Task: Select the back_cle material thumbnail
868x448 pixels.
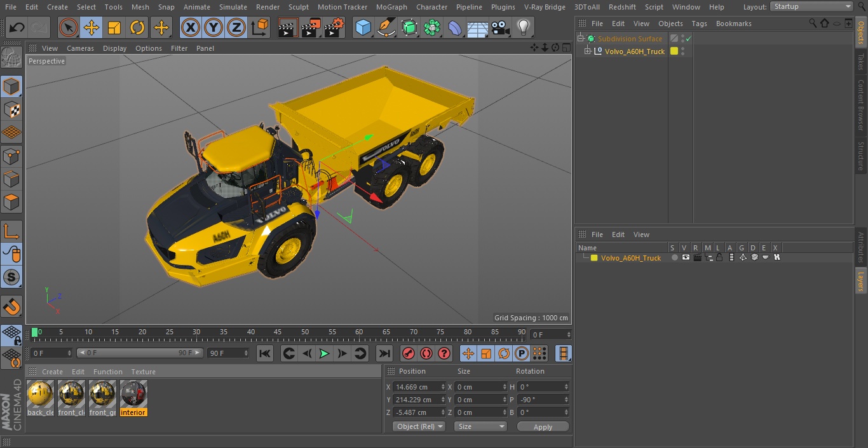Action: coord(40,394)
